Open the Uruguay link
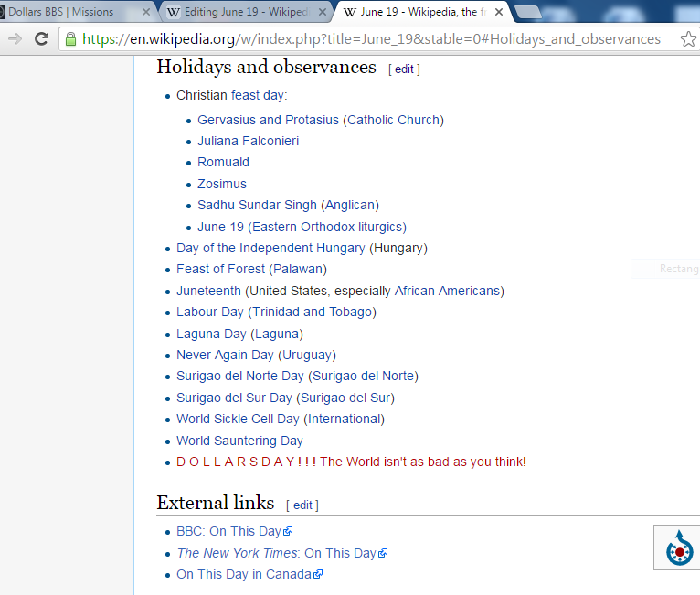The width and height of the screenshot is (700, 595). [307, 355]
